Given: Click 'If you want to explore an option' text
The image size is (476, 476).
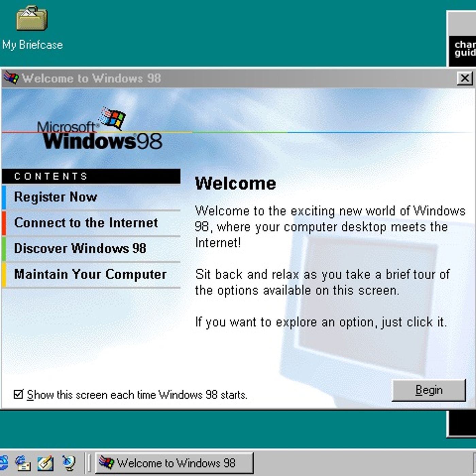Looking at the screenshot, I should click(x=321, y=322).
